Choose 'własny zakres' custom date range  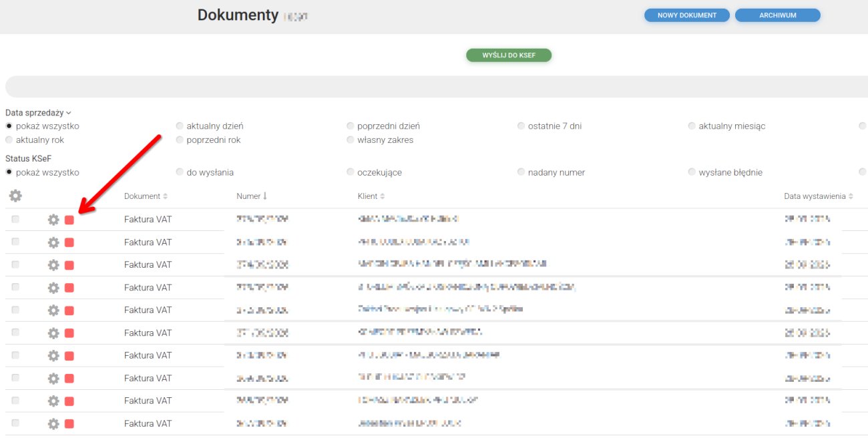click(x=351, y=140)
